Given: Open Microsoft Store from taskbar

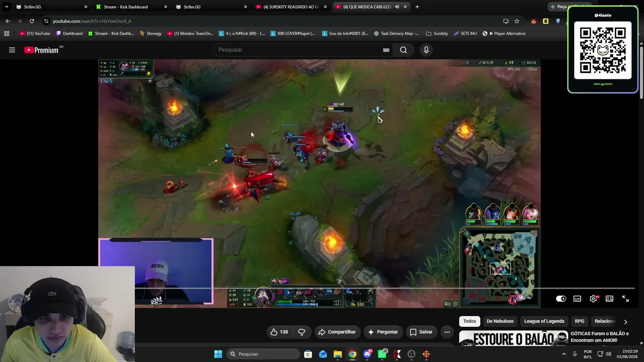Looking at the screenshot, I should (x=308, y=354).
